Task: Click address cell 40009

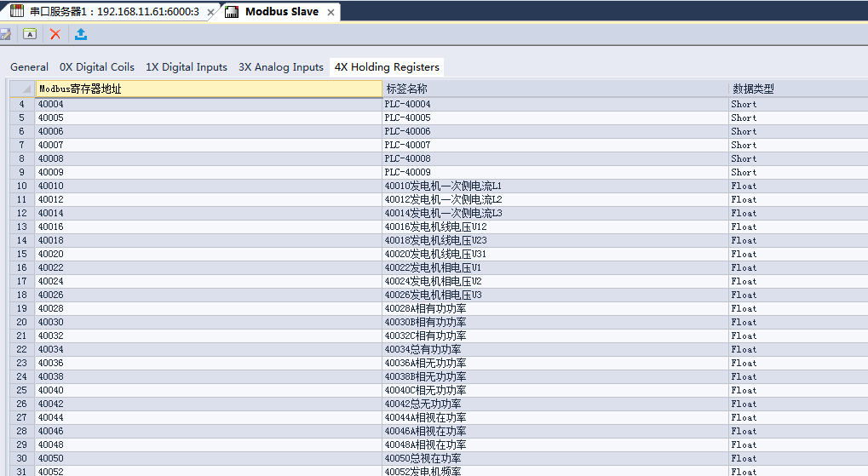Action: coord(209,172)
